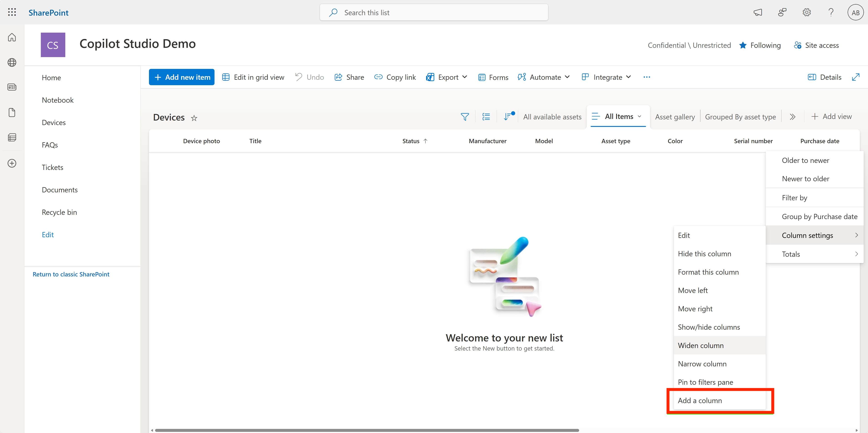
Task: Click the filter funnel icon
Action: point(465,117)
